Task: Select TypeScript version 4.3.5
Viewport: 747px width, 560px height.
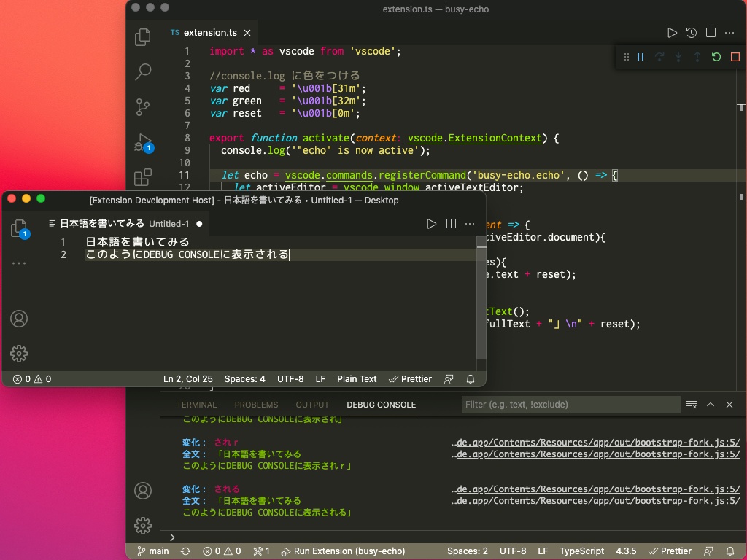Action: click(626, 551)
